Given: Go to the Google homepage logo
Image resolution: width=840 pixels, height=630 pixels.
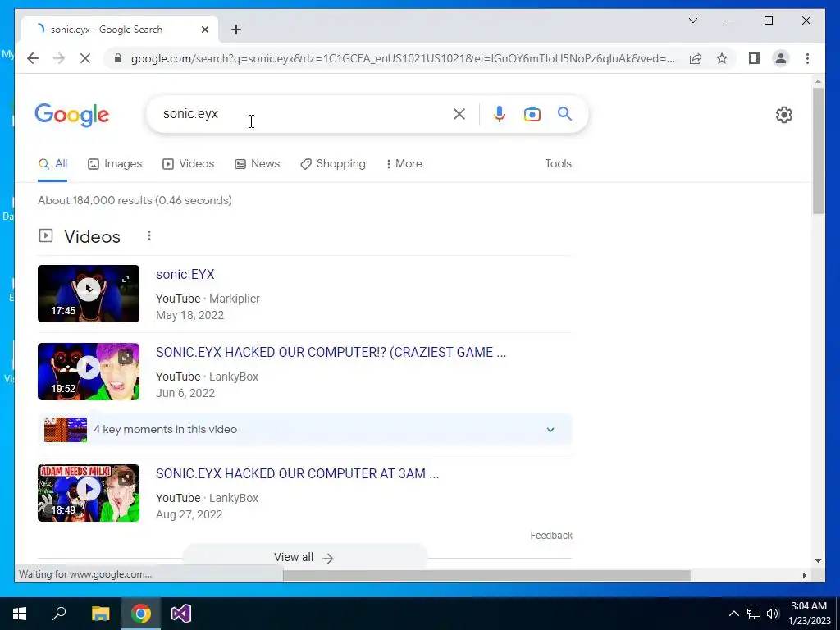Looking at the screenshot, I should pyautogui.click(x=72, y=115).
